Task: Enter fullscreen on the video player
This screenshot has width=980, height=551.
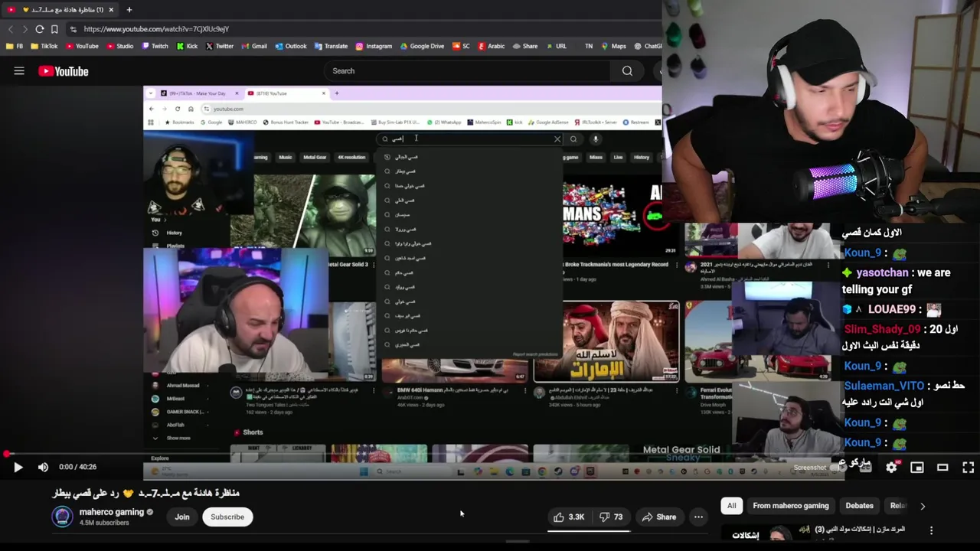Action: pyautogui.click(x=968, y=467)
